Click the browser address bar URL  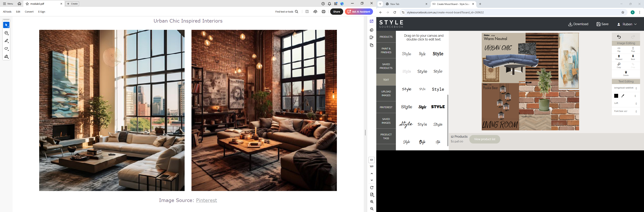coord(445,12)
